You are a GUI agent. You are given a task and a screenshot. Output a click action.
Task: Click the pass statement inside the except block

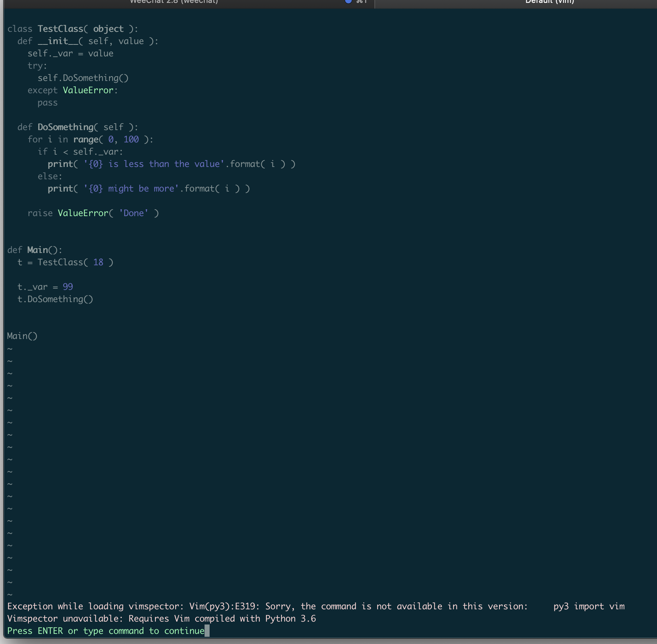(x=47, y=103)
